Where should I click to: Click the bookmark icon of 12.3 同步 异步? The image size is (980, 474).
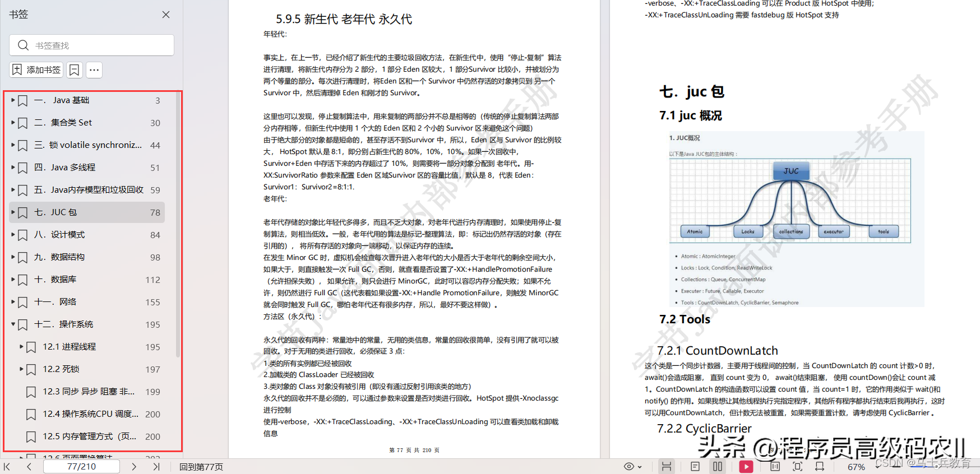(x=31, y=392)
